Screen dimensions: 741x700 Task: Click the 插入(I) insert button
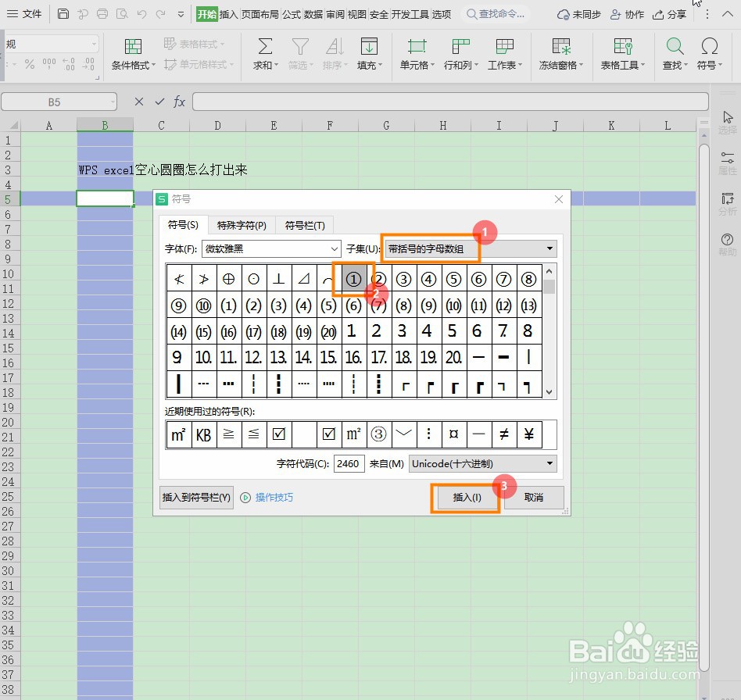(467, 498)
